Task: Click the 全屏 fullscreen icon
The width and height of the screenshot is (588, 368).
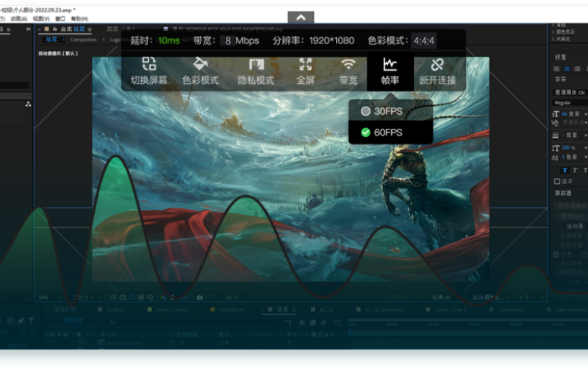Action: click(x=305, y=71)
